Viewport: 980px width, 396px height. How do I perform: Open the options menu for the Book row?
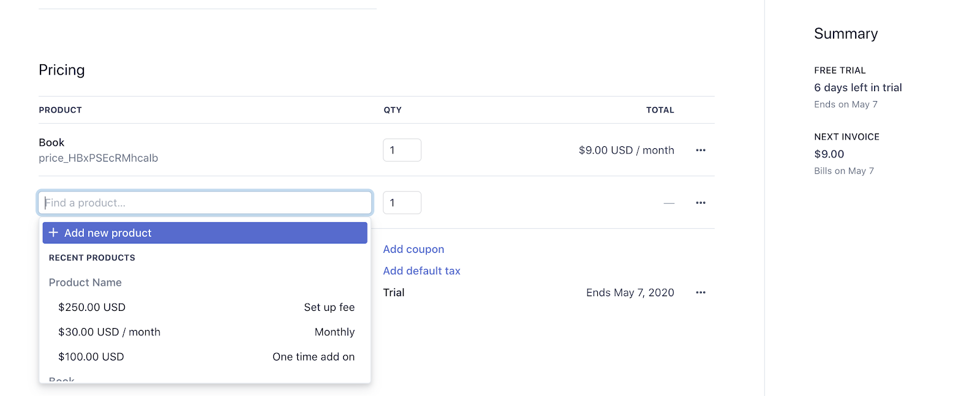701,150
